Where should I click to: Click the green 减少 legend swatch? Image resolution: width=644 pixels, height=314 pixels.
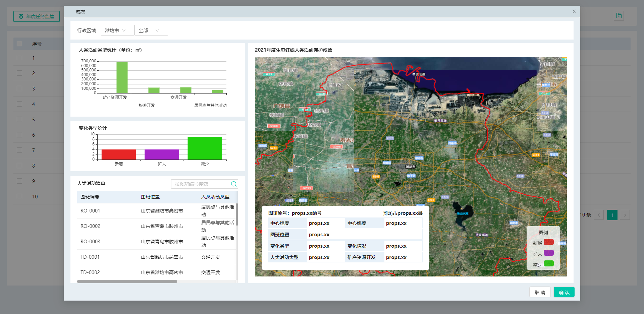point(549,263)
